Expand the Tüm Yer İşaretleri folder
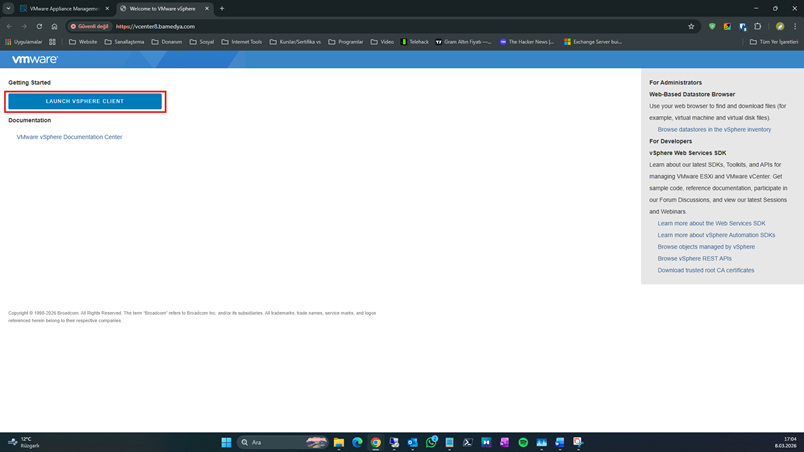 click(774, 42)
